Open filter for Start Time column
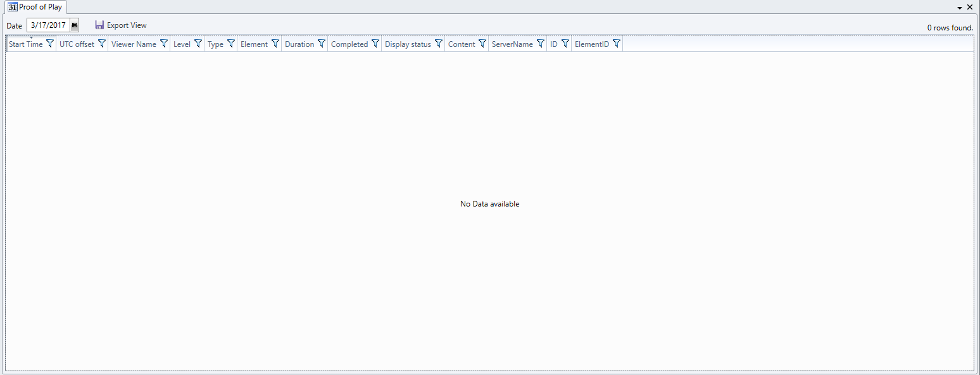The height and width of the screenshot is (375, 980). [50, 44]
